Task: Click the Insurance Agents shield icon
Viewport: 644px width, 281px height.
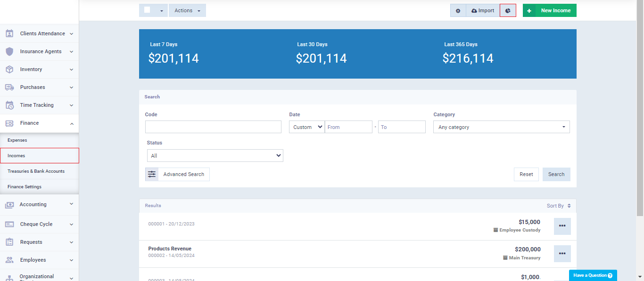Action: click(x=9, y=51)
